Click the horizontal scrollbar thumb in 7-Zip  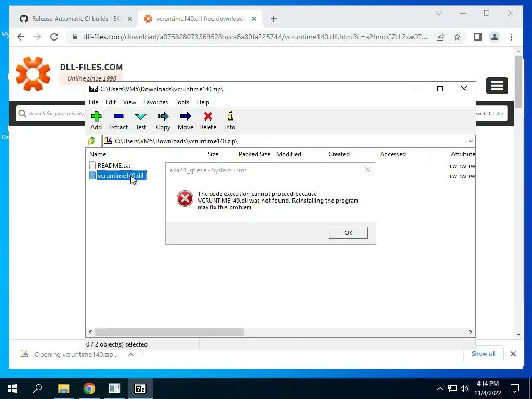point(169,332)
